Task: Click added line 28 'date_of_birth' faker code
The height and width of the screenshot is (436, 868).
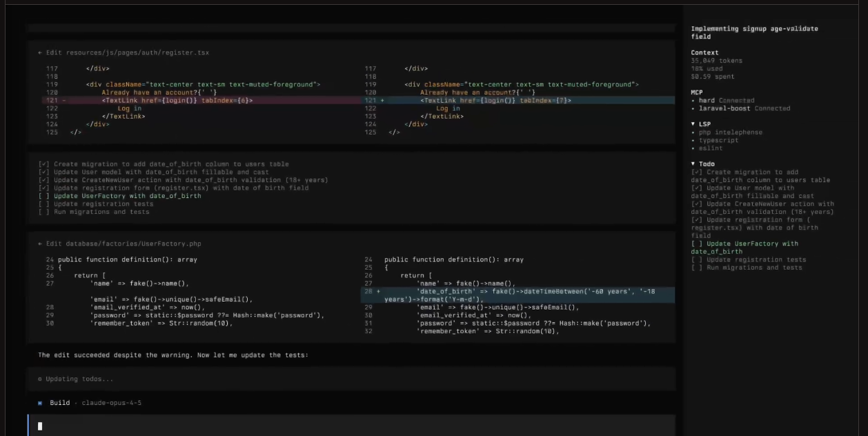Action: [518, 295]
